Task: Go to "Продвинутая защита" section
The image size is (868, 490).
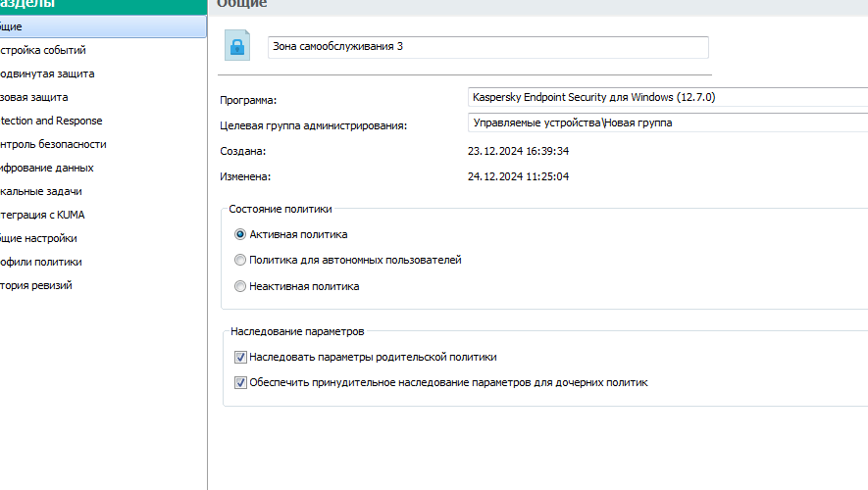Action: [x=47, y=73]
